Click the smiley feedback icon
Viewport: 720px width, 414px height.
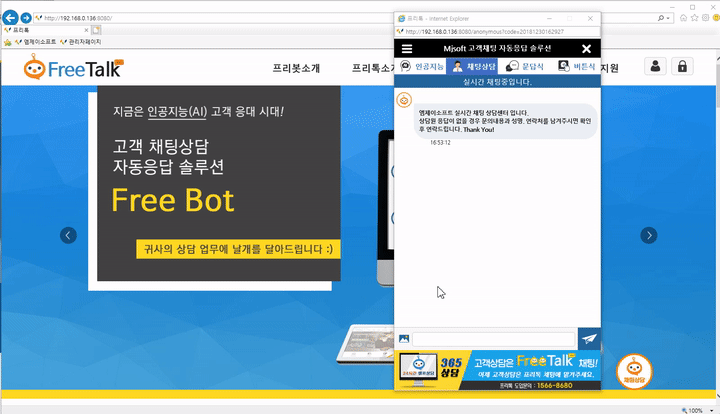[x=716, y=18]
